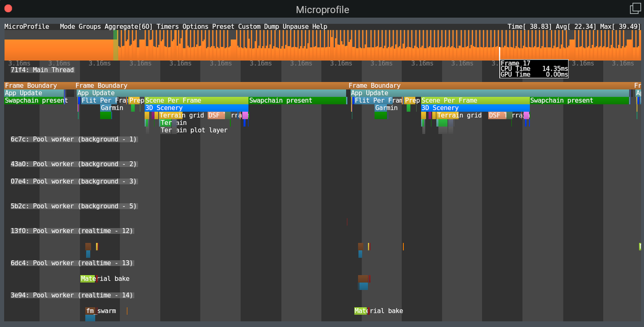Select the 43a0 Pool worker background-2 label
This screenshot has height=327, width=644.
coord(73,164)
